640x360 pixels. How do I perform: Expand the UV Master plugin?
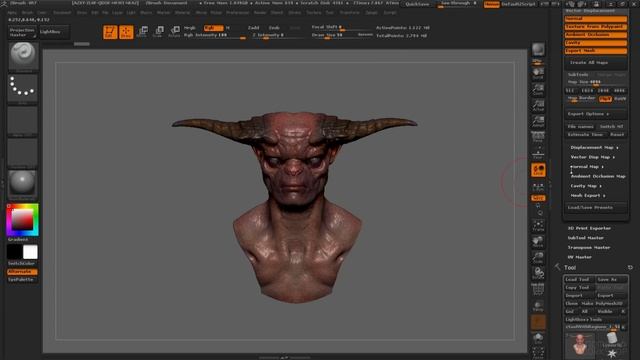click(580, 257)
